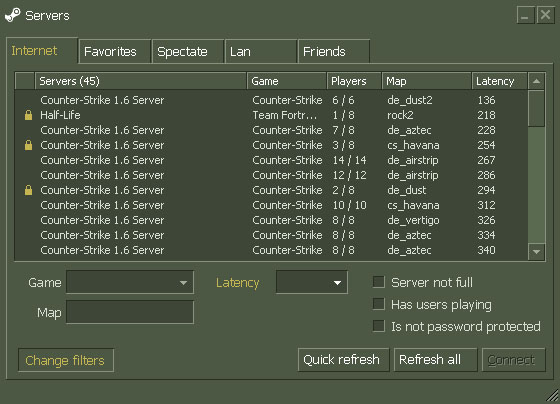Image resolution: width=560 pixels, height=404 pixels.
Task: Sort by the Map column header
Action: pyautogui.click(x=427, y=81)
